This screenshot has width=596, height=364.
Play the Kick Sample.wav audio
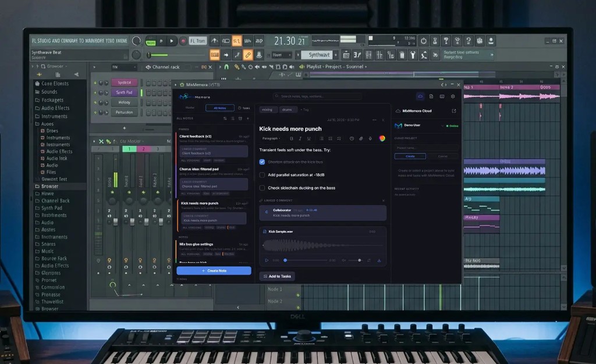pos(267,260)
